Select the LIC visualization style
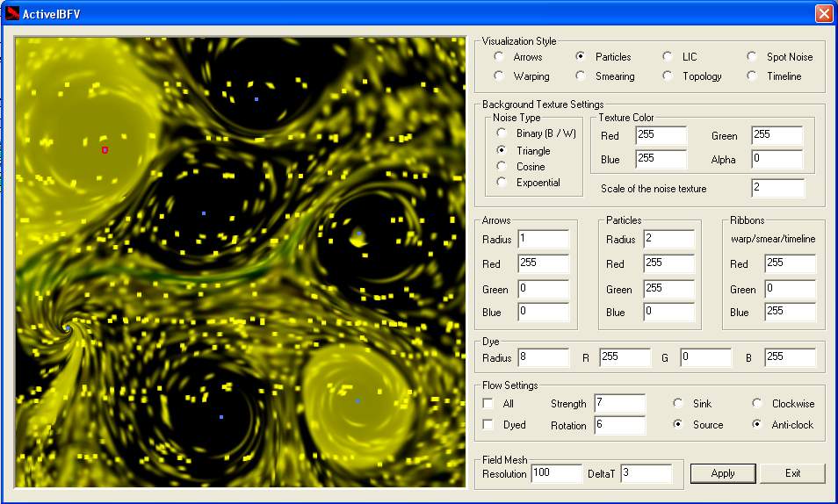Viewport: 838px width, 504px height. (668, 57)
